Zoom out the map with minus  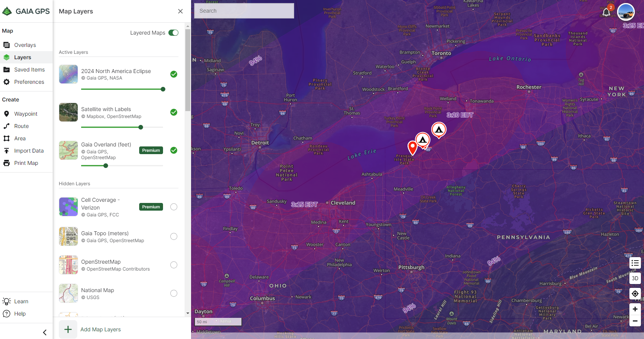[635, 321]
